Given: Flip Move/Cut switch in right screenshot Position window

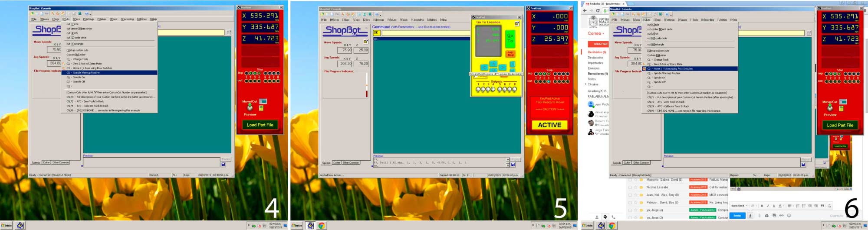Looking at the screenshot, I should (x=830, y=107).
